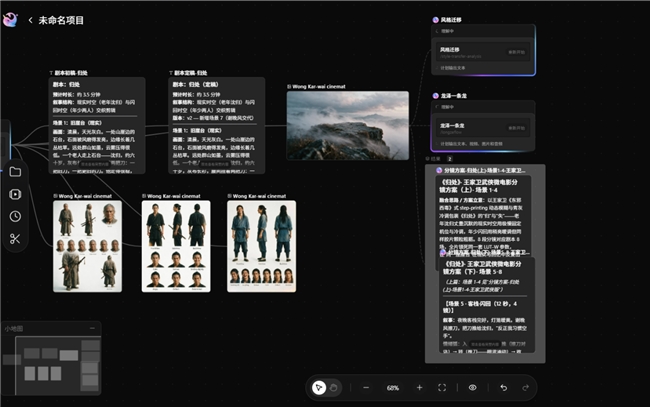The image size is (650, 407).
Task: Open the history clock panel in the left sidebar
Action: coord(15,216)
